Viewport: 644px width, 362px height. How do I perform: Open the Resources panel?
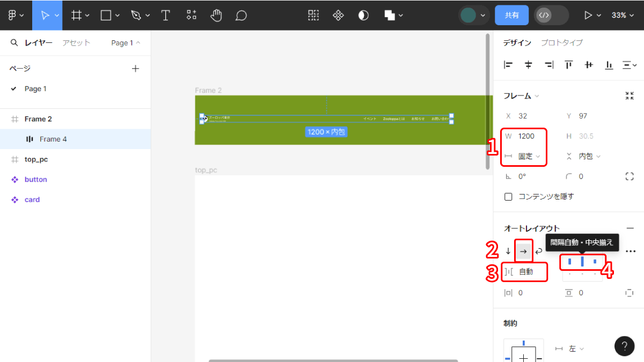coord(191,15)
